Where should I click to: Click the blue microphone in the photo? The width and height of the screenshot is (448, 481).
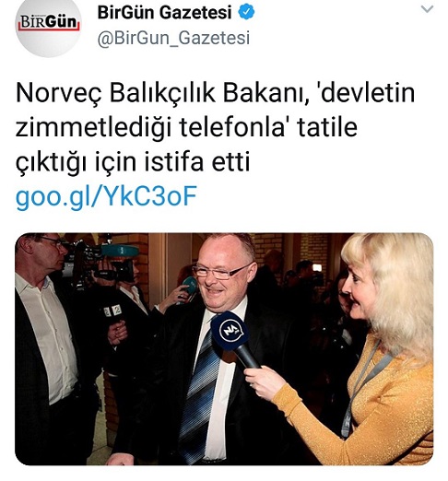pyautogui.click(x=234, y=338)
